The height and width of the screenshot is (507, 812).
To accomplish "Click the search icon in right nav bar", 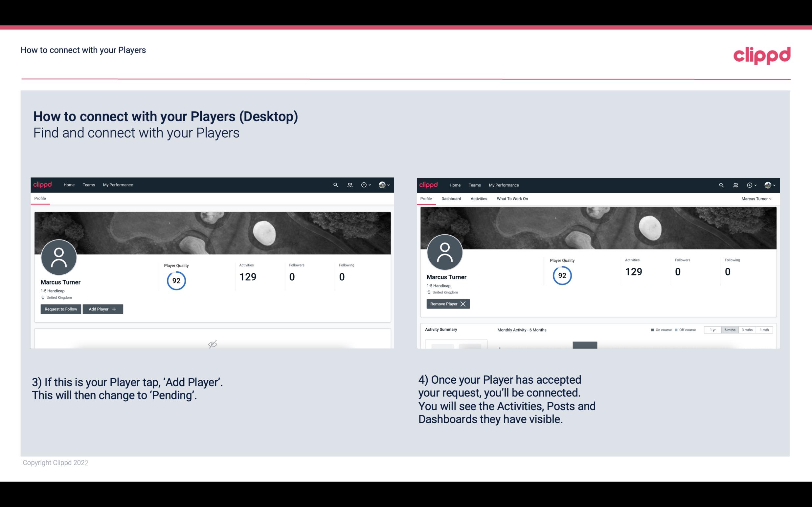I will point(721,185).
